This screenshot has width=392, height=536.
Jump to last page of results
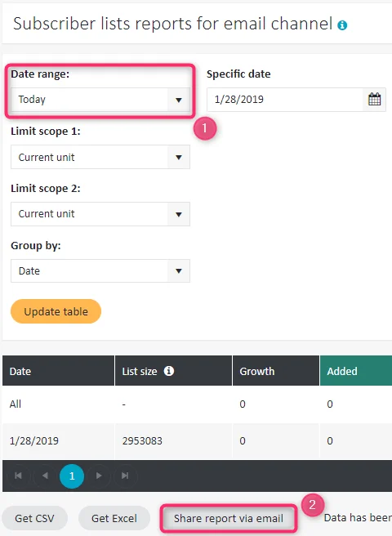click(125, 476)
